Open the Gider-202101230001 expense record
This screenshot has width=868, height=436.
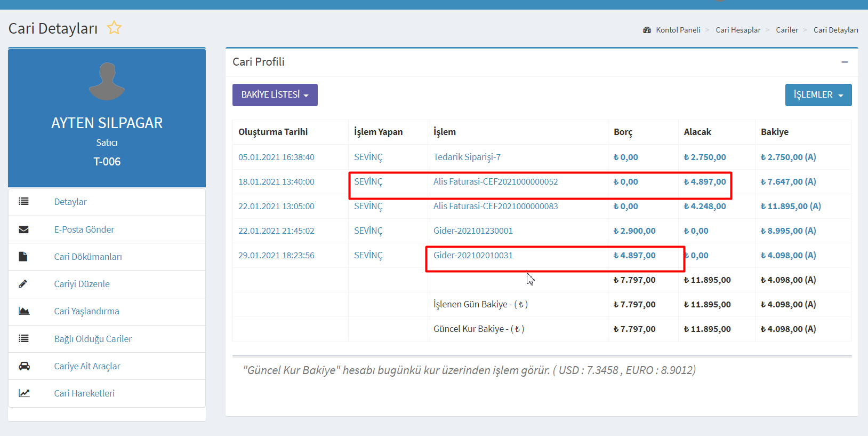pos(473,231)
